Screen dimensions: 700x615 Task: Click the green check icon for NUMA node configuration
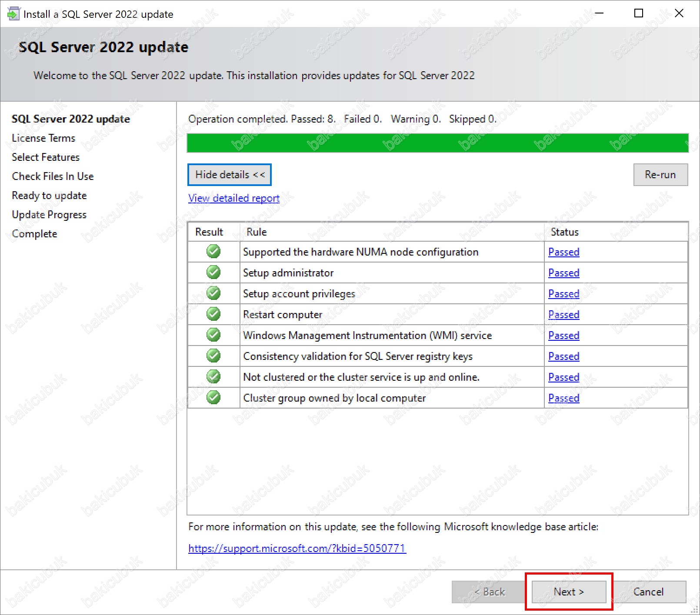[213, 251]
